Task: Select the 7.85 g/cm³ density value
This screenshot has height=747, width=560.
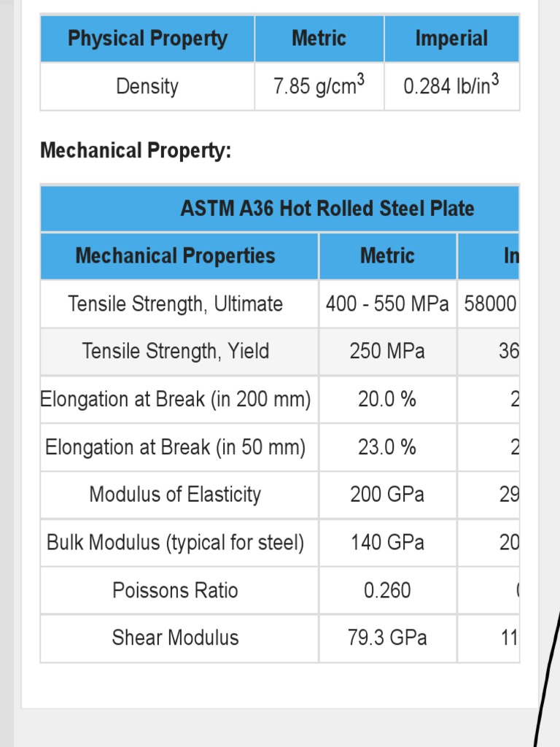Action: click(x=319, y=86)
